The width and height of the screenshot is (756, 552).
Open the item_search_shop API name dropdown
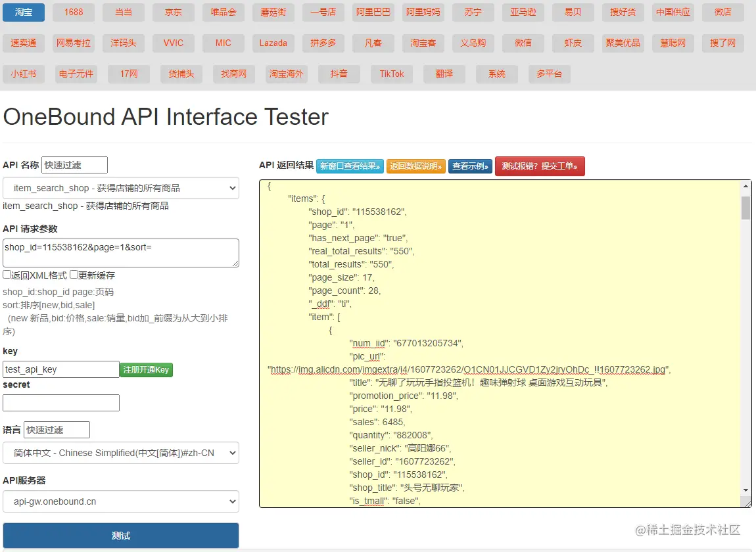pos(121,188)
